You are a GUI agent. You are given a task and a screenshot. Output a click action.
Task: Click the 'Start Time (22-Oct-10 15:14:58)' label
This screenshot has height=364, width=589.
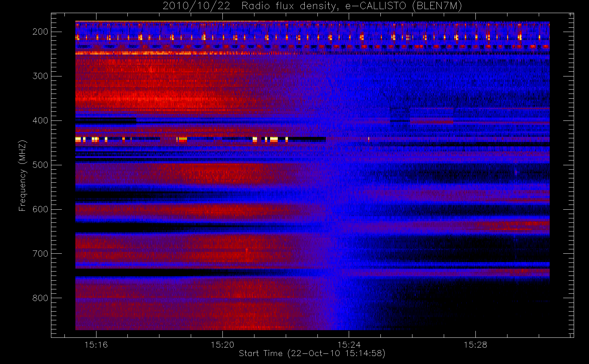tap(312, 353)
